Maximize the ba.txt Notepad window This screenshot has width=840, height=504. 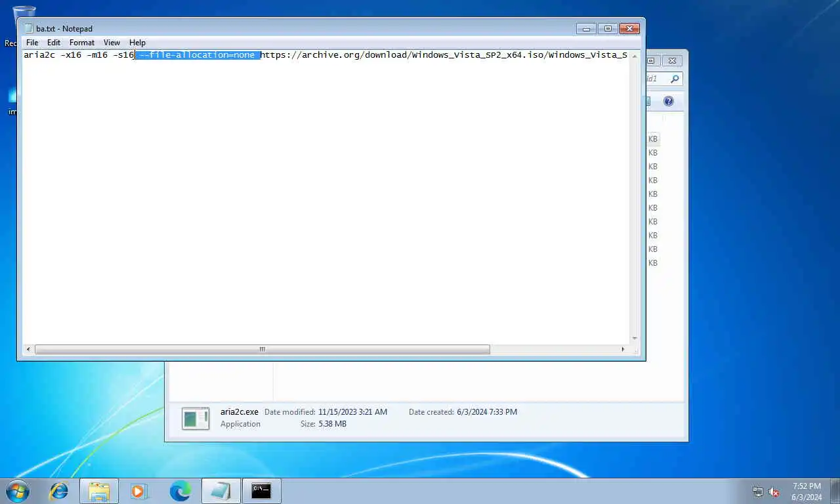click(x=608, y=28)
